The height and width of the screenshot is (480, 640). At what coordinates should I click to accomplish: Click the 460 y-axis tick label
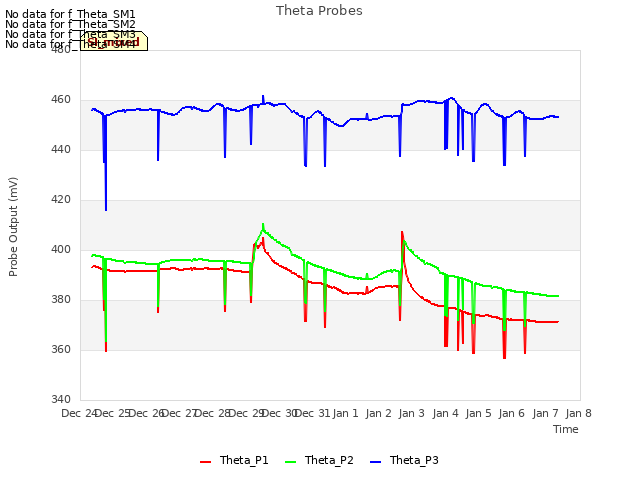[x=61, y=100]
